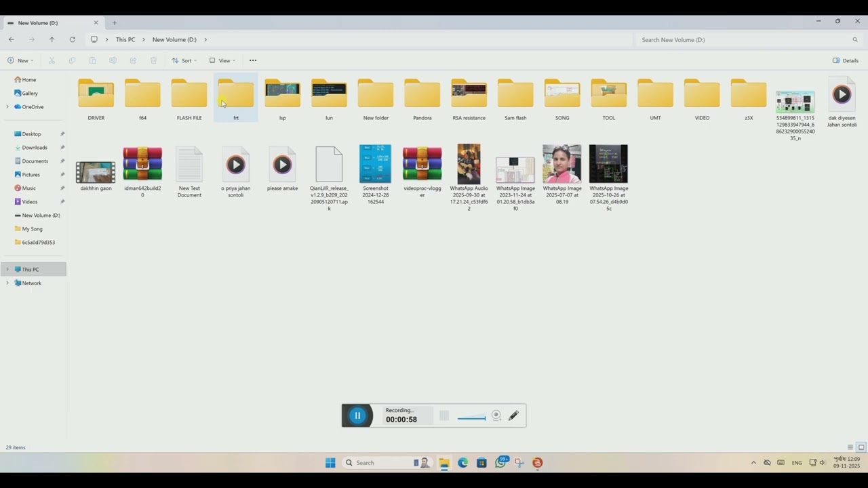Open the f64 folder
Viewport: 868px width, 488px height.
(x=142, y=99)
